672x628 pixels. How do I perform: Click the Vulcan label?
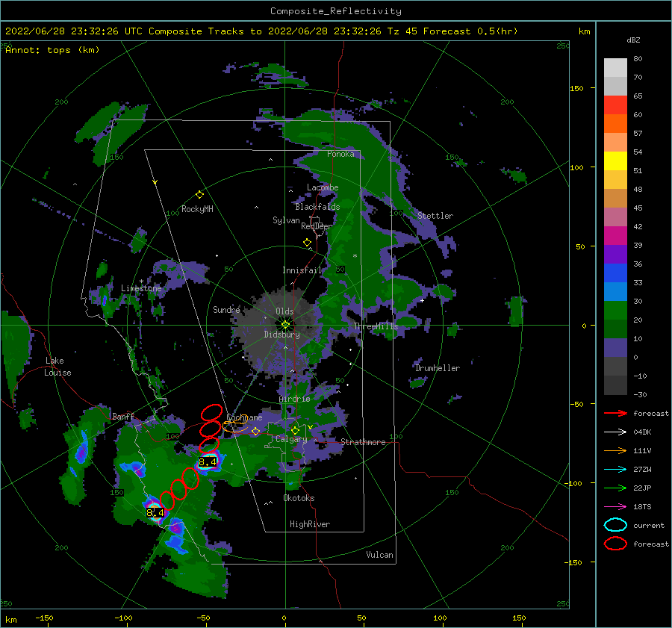[x=380, y=555]
